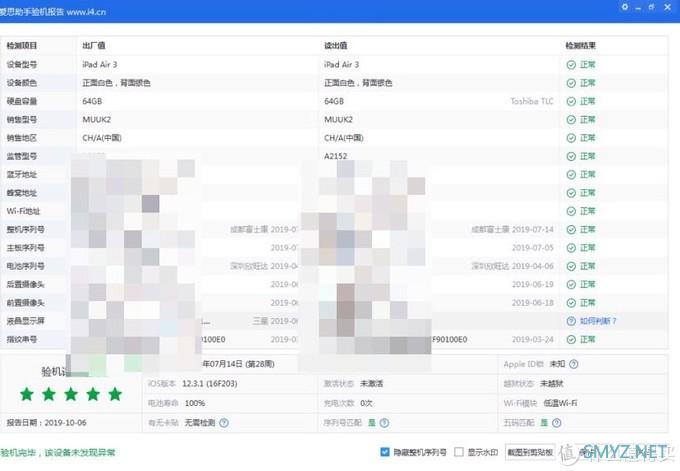Click the A2152 监管型号 value
Image resolution: width=680 pixels, height=471 pixels.
pyautogui.click(x=336, y=156)
